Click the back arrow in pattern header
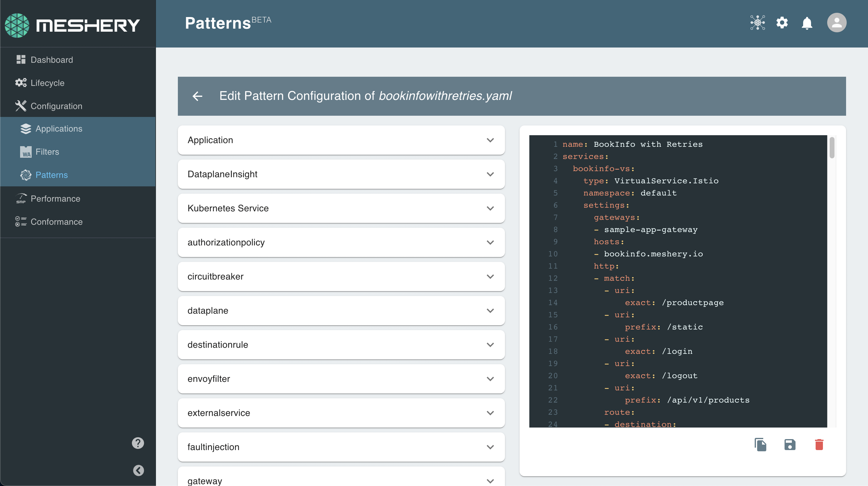Viewport: 868px width, 486px height. pos(197,96)
